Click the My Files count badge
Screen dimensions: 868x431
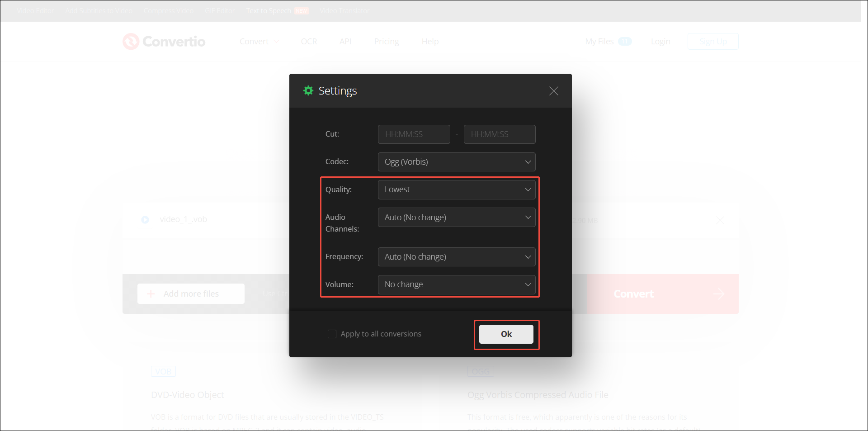pyautogui.click(x=625, y=41)
